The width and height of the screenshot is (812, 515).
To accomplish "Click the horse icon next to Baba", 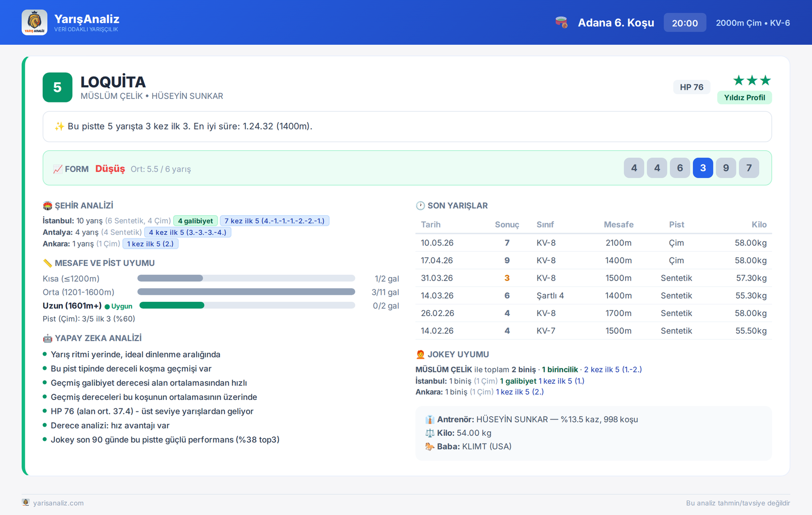I will [x=430, y=447].
